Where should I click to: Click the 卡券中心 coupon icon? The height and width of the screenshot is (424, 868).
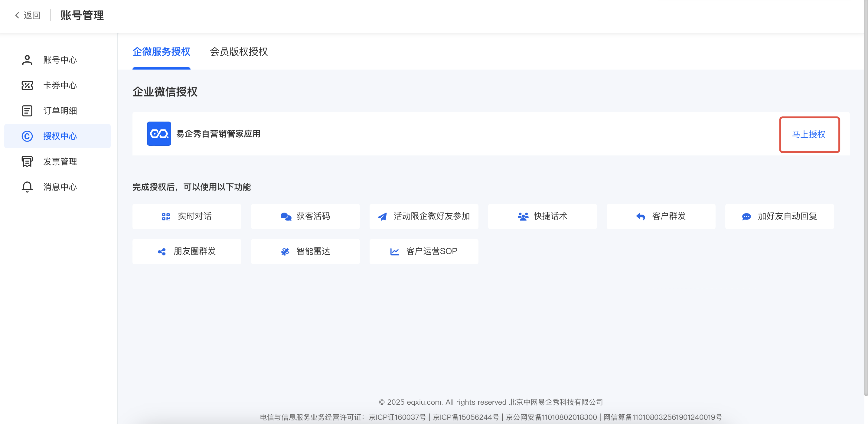coord(27,85)
